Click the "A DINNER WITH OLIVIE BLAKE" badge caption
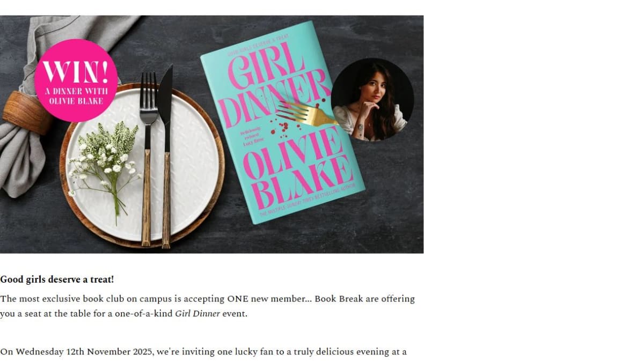The width and height of the screenshot is (644, 362). tap(75, 96)
